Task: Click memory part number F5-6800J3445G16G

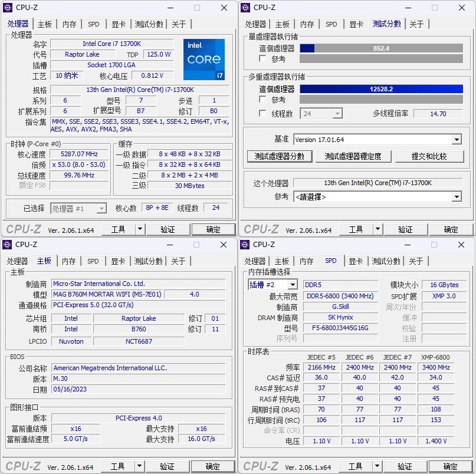Action: [x=340, y=328]
